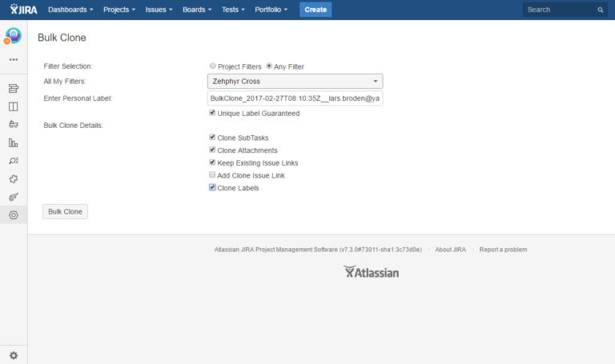Open the Dashboards dropdown menu
The height and width of the screenshot is (364, 615).
70,10
